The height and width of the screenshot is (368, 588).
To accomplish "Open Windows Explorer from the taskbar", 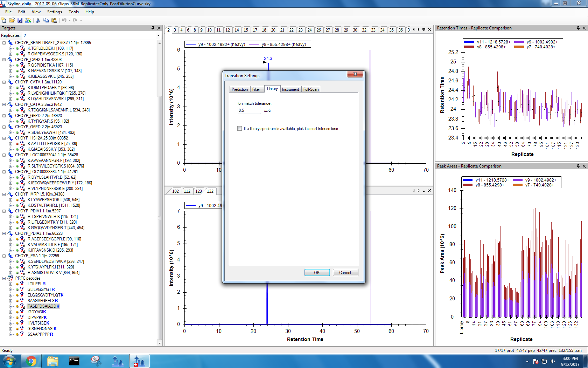I will (x=53, y=361).
